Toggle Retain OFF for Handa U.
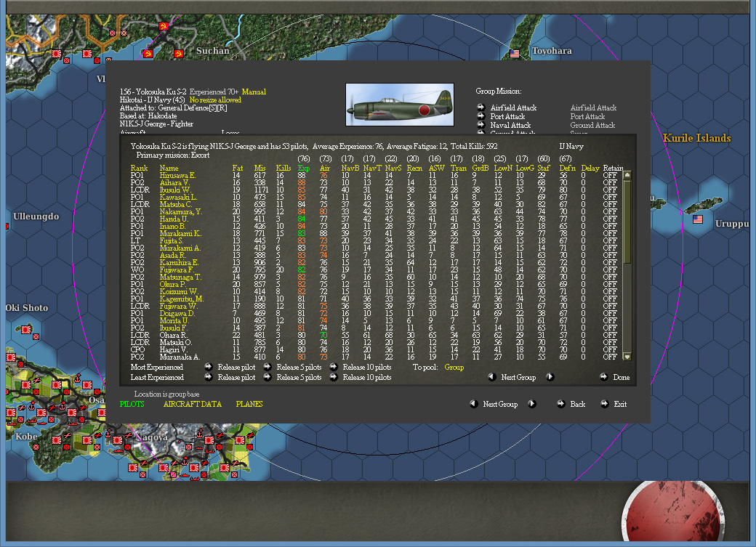 point(610,219)
